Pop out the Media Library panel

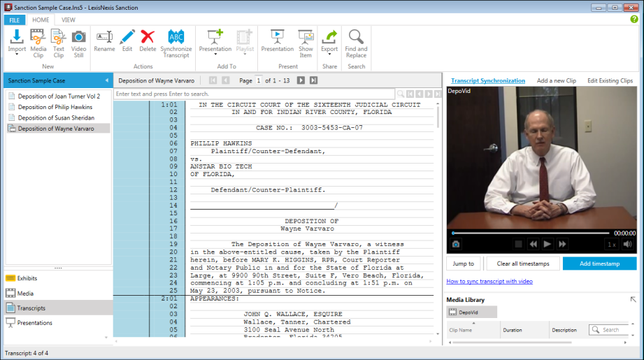[x=633, y=300]
